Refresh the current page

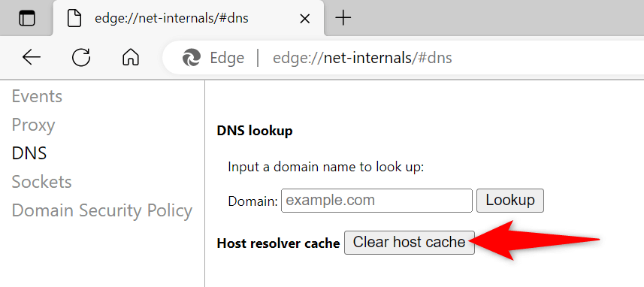tap(81, 58)
